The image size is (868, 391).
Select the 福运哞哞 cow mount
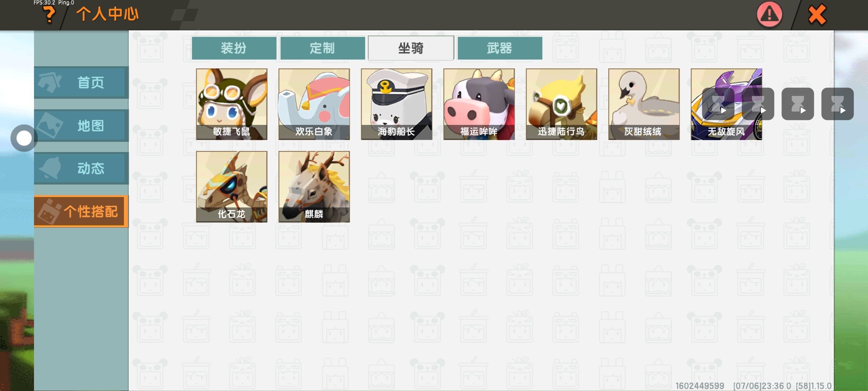479,104
